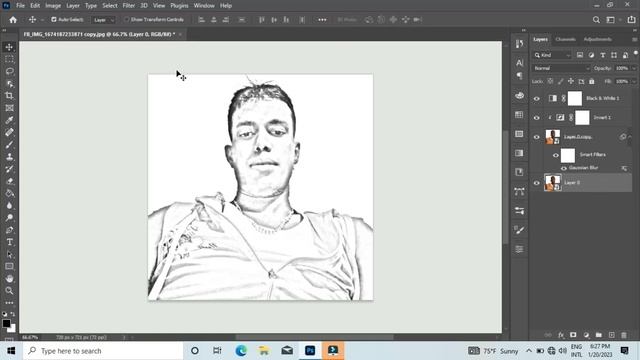The width and height of the screenshot is (640, 360).
Task: Collapse Layer 0 copy smart filters
Action: coord(630,137)
